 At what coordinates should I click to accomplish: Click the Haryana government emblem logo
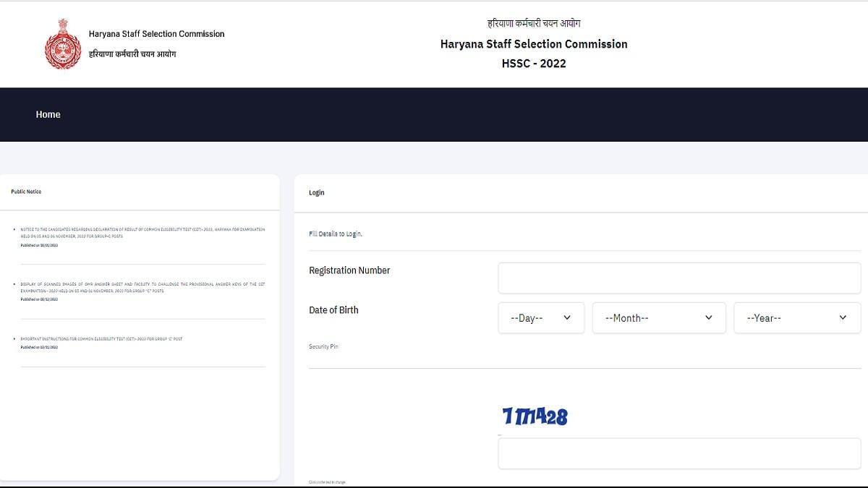tap(63, 44)
